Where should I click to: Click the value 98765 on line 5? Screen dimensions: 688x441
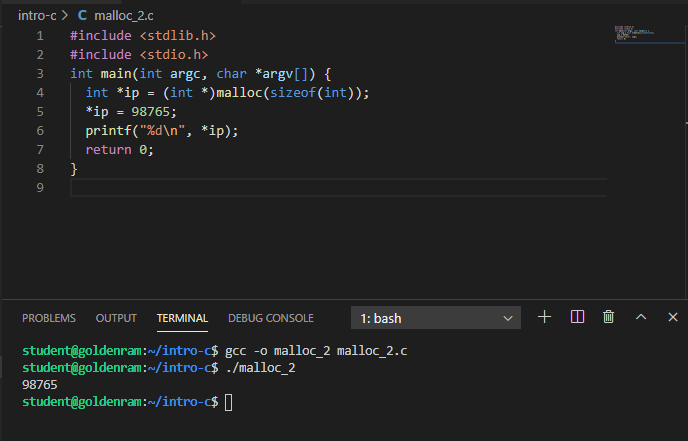pos(150,111)
